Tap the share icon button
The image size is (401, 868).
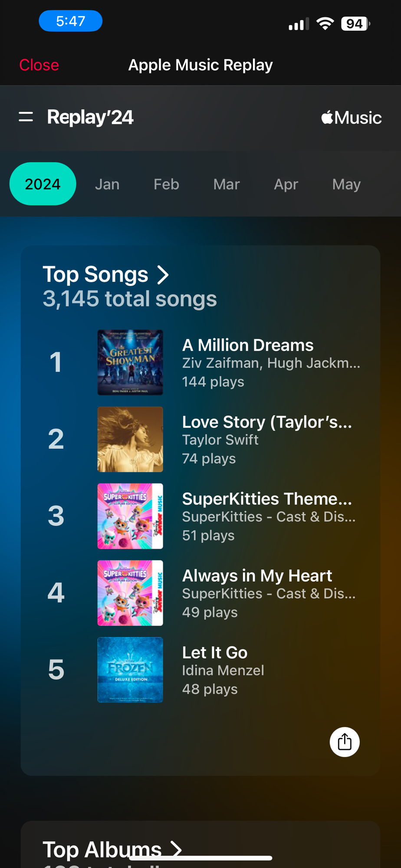click(x=345, y=742)
